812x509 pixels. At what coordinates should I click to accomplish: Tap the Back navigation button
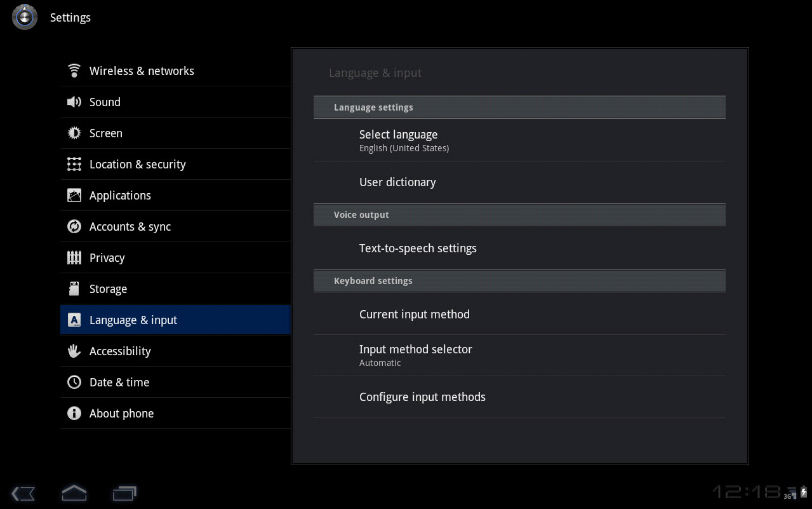tap(23, 493)
